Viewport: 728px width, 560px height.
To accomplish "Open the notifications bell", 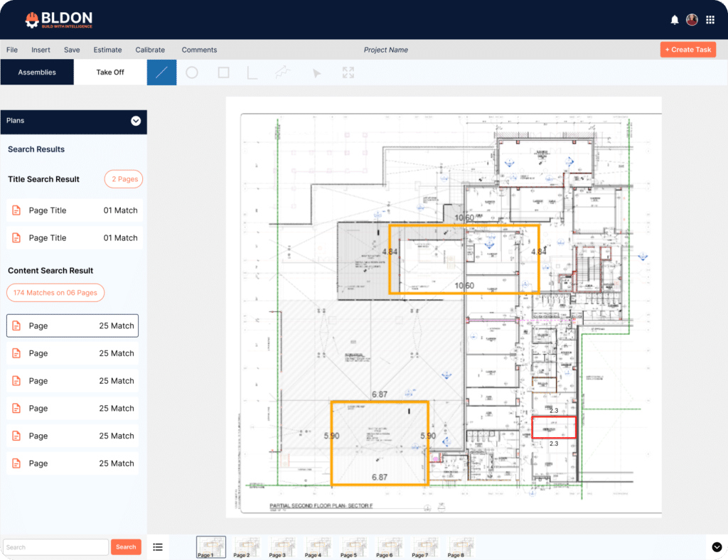I will [675, 20].
